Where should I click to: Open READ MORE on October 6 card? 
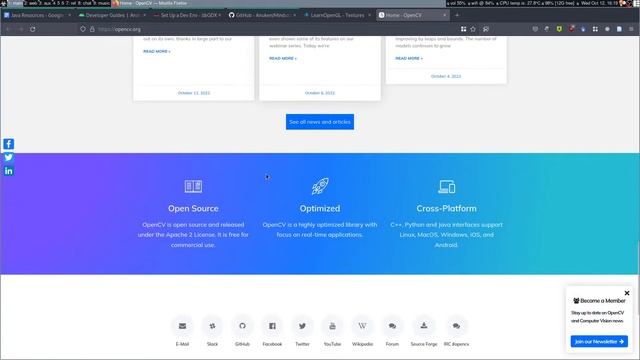tap(283, 58)
